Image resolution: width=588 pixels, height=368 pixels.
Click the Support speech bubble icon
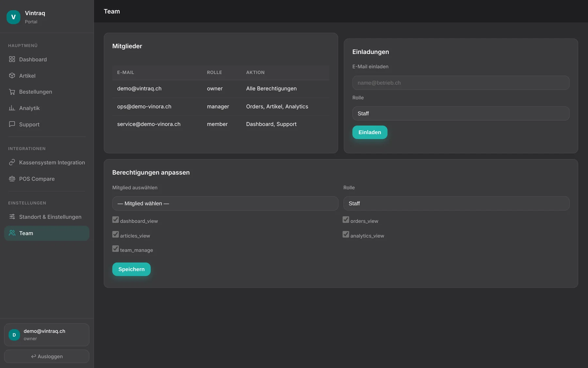12,124
